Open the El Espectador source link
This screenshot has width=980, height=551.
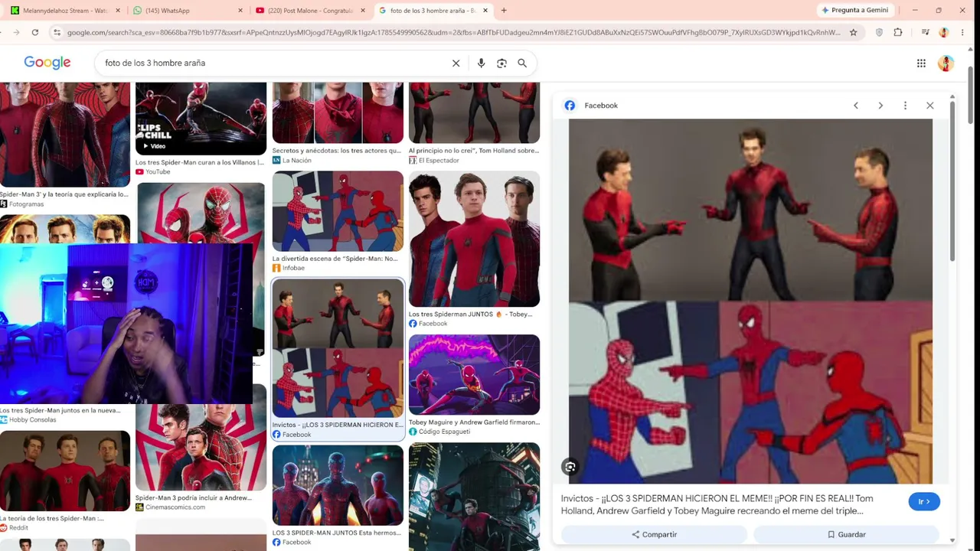pos(434,161)
